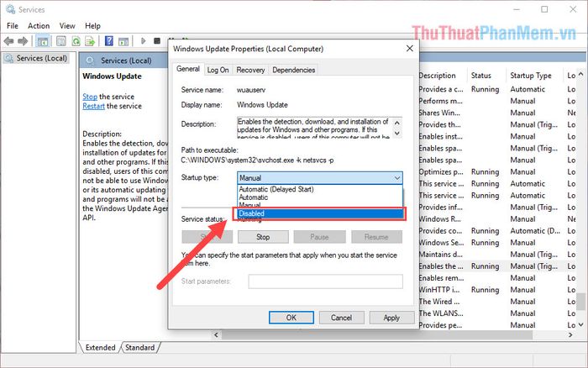Image resolution: width=588 pixels, height=368 pixels.
Task: Open the File menu
Action: click(13, 26)
